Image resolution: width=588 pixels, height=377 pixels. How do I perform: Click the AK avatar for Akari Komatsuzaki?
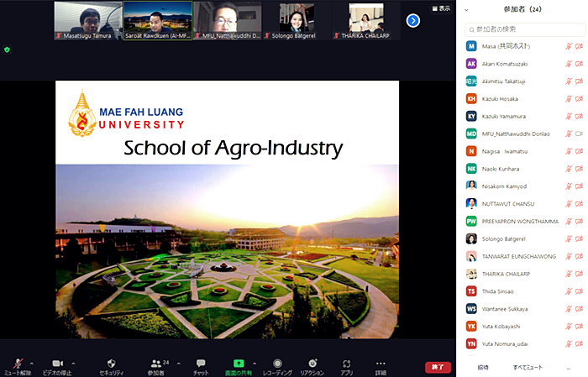click(471, 64)
